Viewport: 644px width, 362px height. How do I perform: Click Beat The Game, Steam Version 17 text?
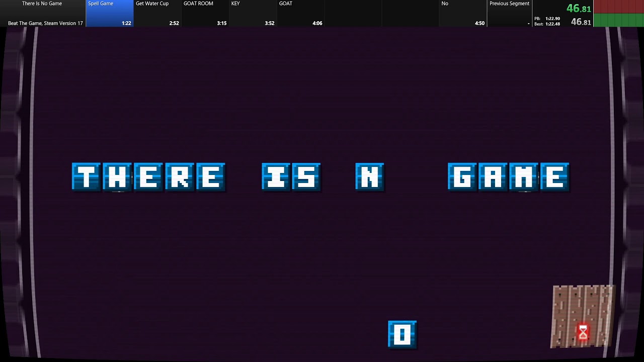click(x=45, y=23)
